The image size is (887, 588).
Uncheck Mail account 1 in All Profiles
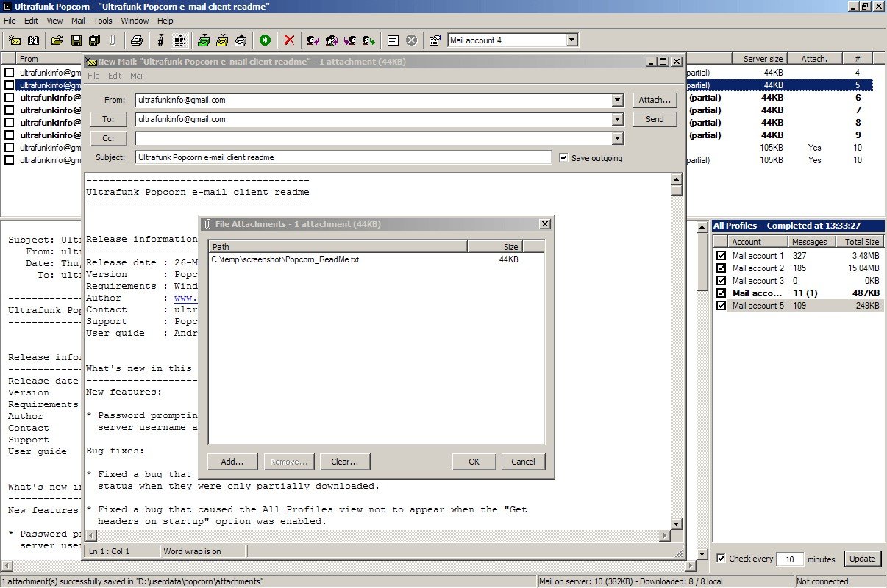721,256
